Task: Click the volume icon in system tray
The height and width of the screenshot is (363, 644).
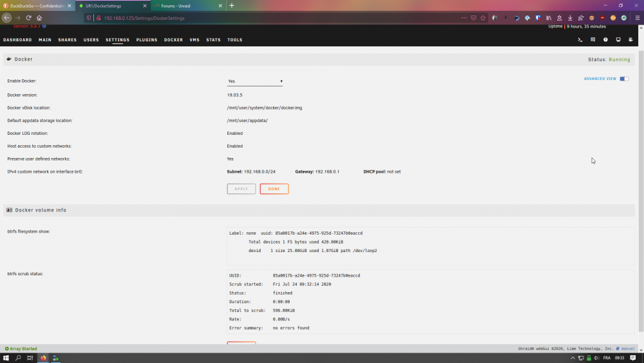Action: [x=597, y=358]
